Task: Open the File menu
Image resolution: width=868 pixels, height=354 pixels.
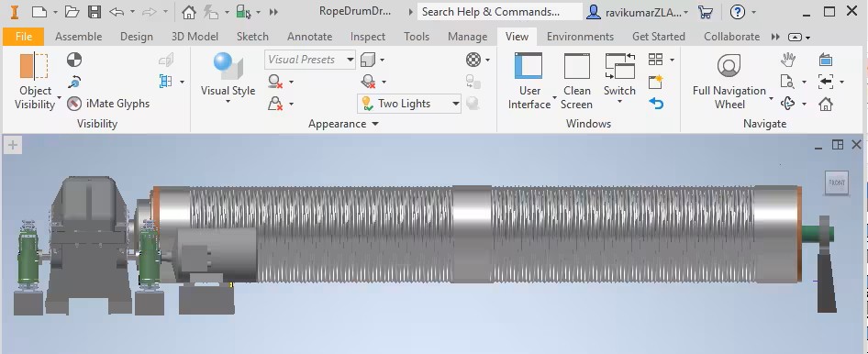Action: 23,37
